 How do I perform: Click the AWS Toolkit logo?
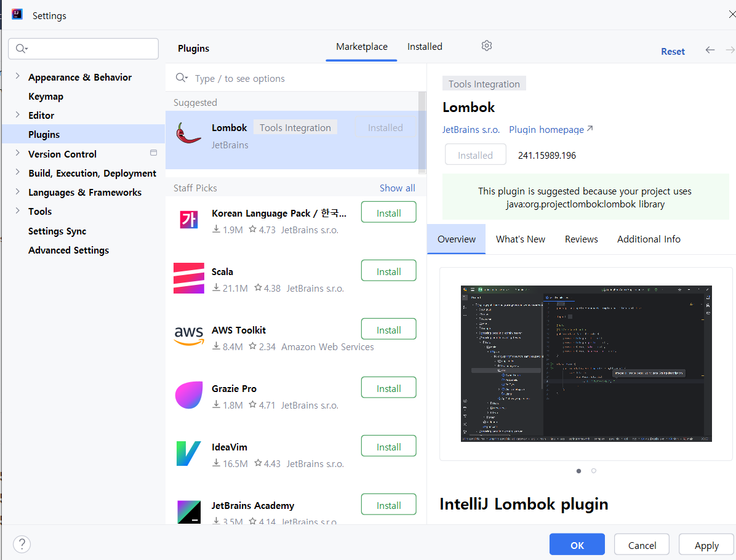(x=189, y=336)
